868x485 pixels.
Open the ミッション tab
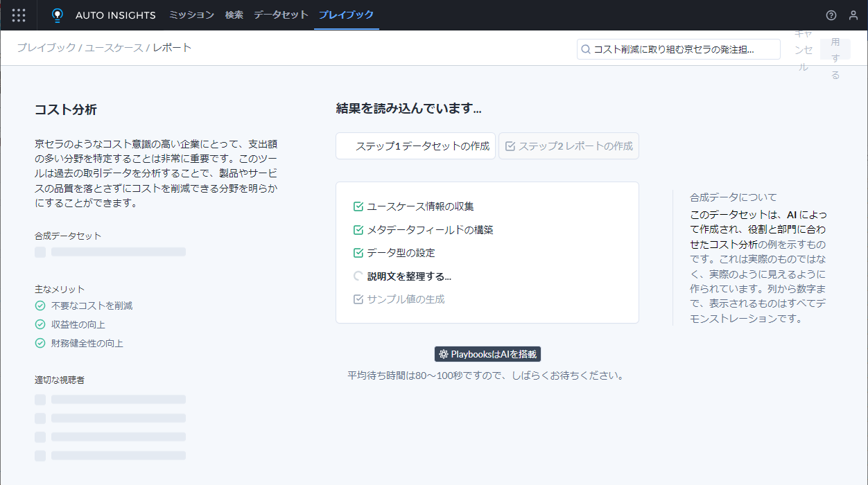click(x=191, y=15)
